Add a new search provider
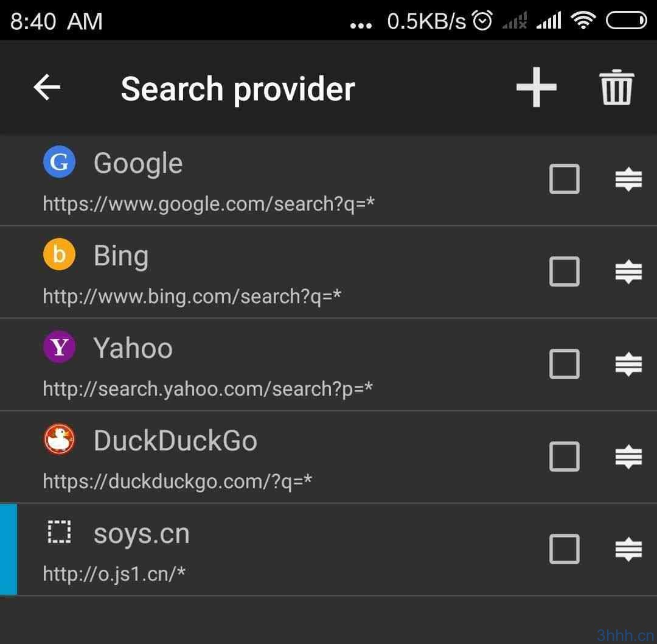657x644 pixels. pos(536,88)
